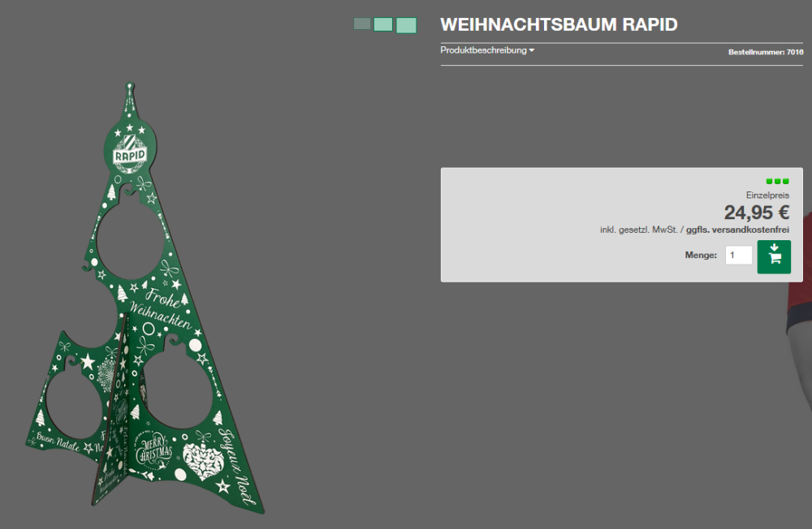Select the largest image size square
The width and height of the screenshot is (812, 529).
tap(407, 25)
